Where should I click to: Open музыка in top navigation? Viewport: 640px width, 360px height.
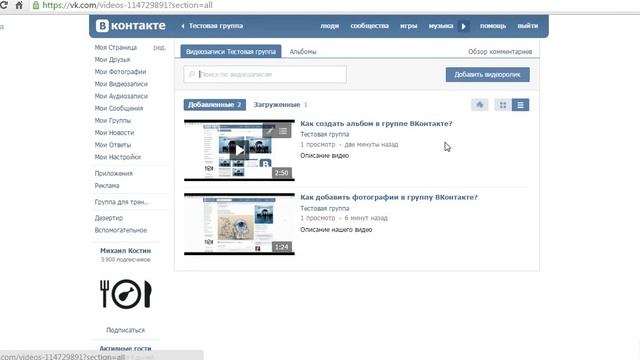(441, 26)
